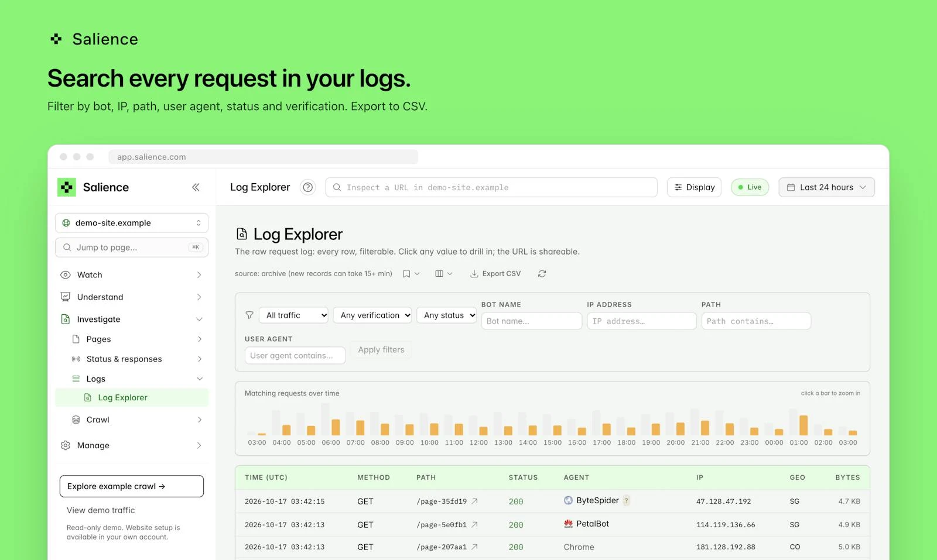The image size is (937, 560).
Task: Click Export CSV
Action: point(495,274)
